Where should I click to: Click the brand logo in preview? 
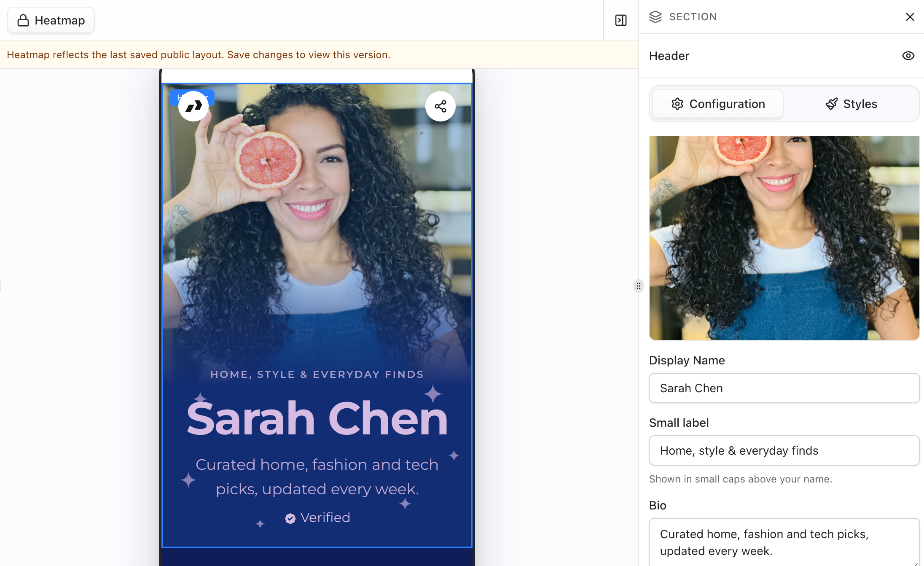point(193,106)
